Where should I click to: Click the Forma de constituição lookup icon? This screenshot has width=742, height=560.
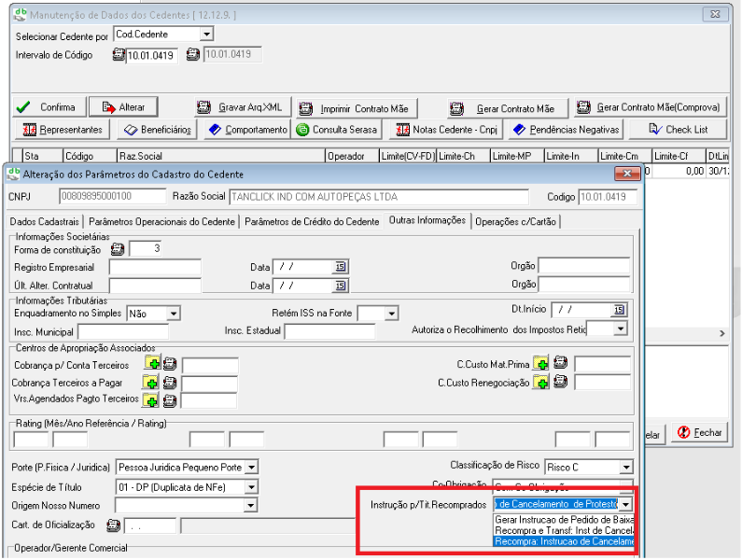coord(117,249)
